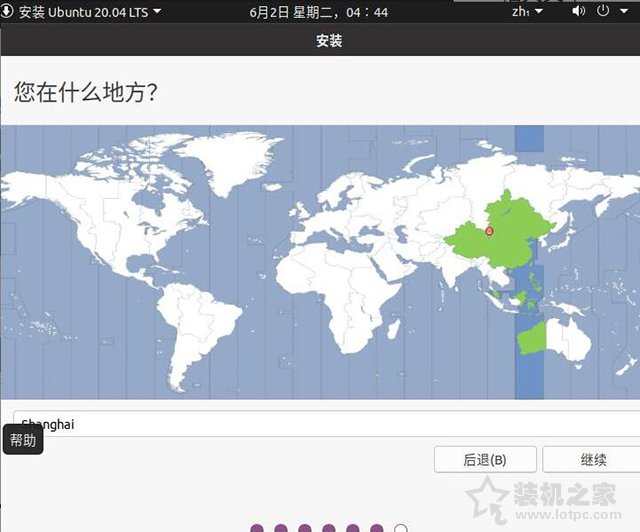Viewport: 640px width, 532px height.
Task: Expand the system menu arrow beside power
Action: 624,11
